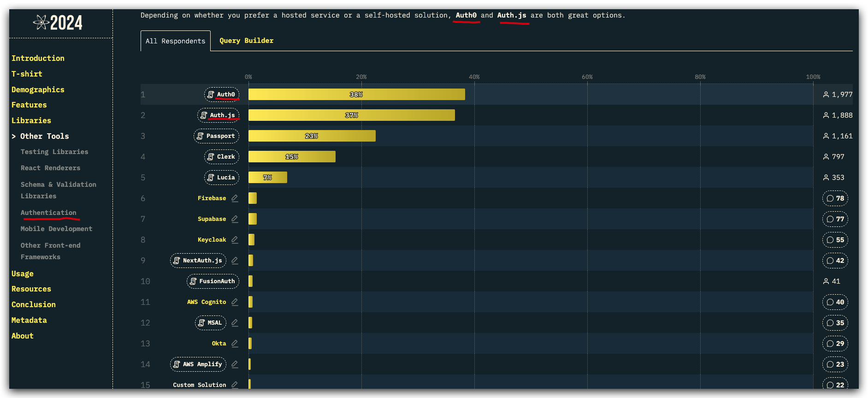Click the pencil icon next to AWS Cognito

(235, 302)
